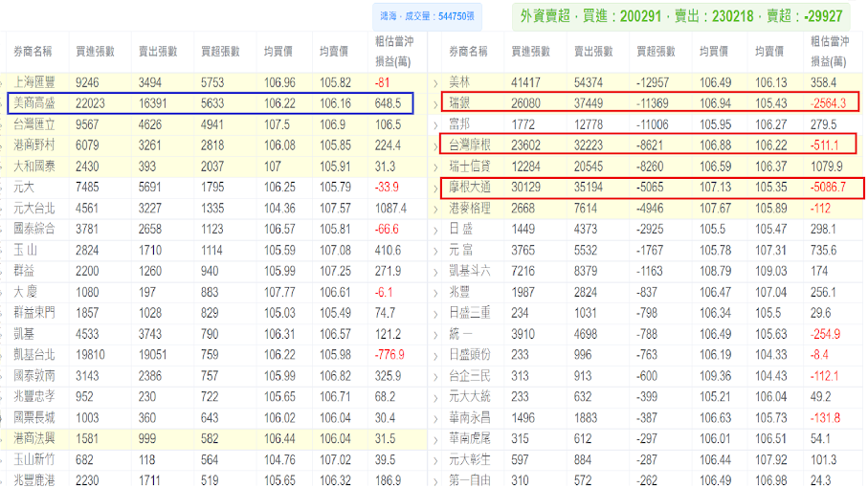Sort by 均買價 header above 106.96

click(x=278, y=52)
